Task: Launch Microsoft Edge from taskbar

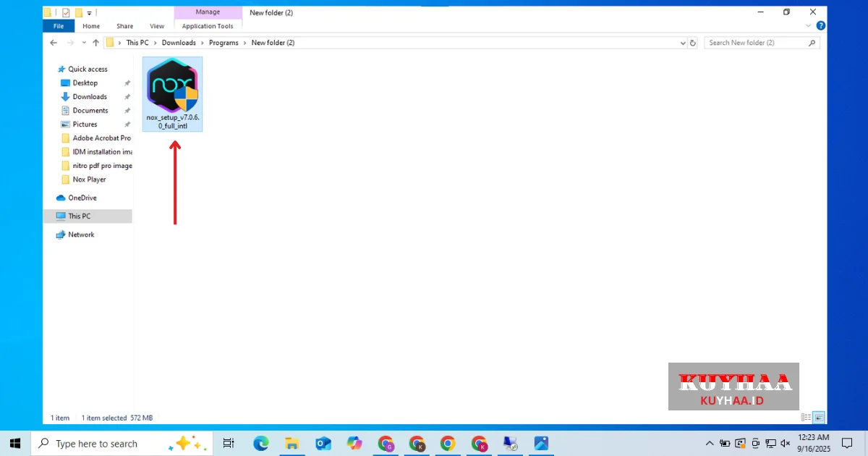Action: coord(260,443)
